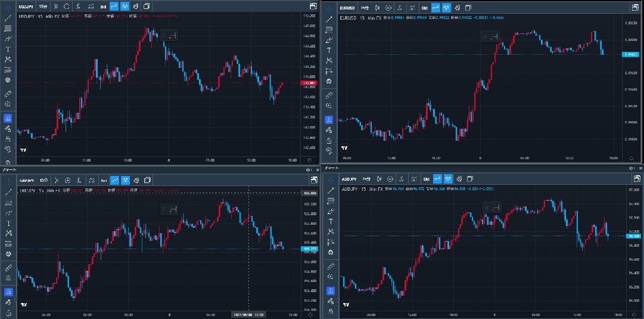Toggle magnet mode in the EURUSD chart sidebar
This screenshot has height=319, width=644.
(328, 120)
